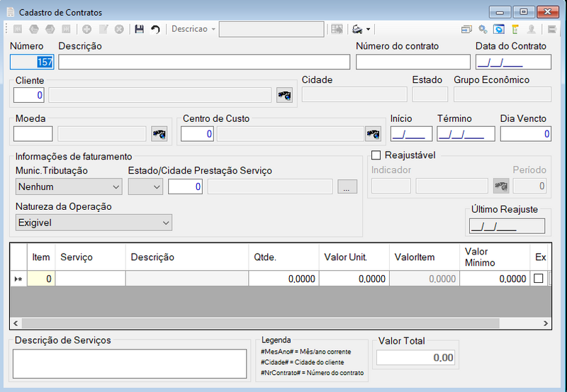Click the add new record icon
This screenshot has height=392, width=567.
coord(86,29)
